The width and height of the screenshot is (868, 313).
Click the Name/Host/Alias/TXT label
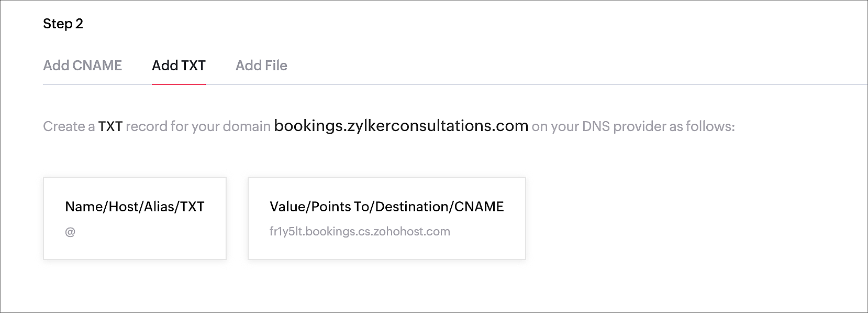(x=135, y=207)
